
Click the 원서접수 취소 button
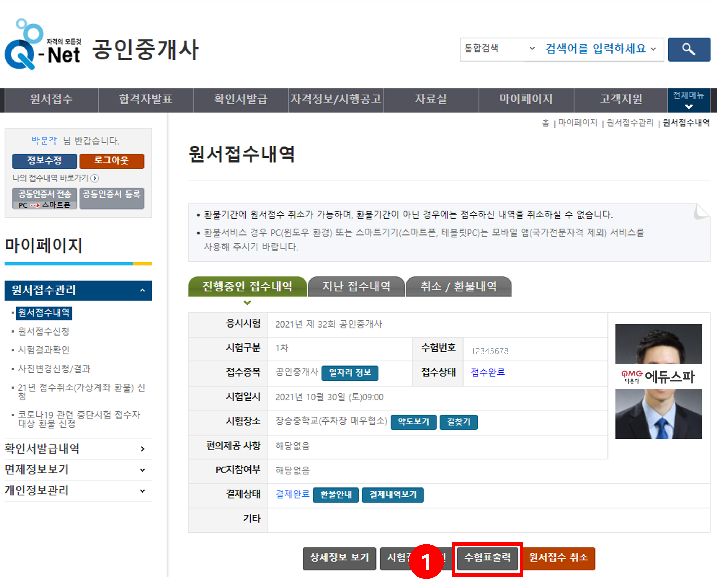tap(559, 559)
